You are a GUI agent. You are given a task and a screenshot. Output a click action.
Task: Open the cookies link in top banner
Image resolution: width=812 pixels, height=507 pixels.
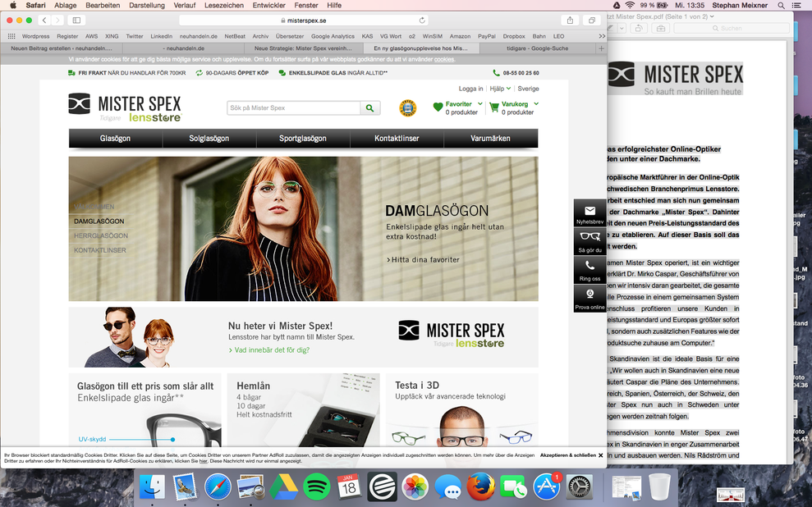[444, 60]
